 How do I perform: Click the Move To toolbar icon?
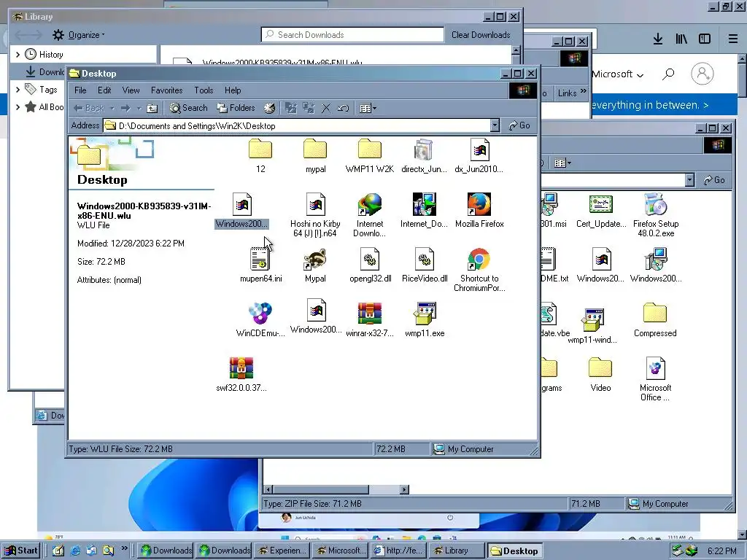point(290,108)
